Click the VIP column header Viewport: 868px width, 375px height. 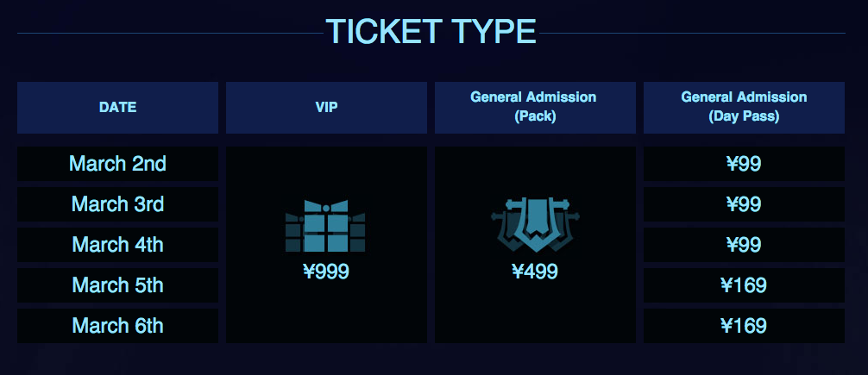tap(326, 107)
